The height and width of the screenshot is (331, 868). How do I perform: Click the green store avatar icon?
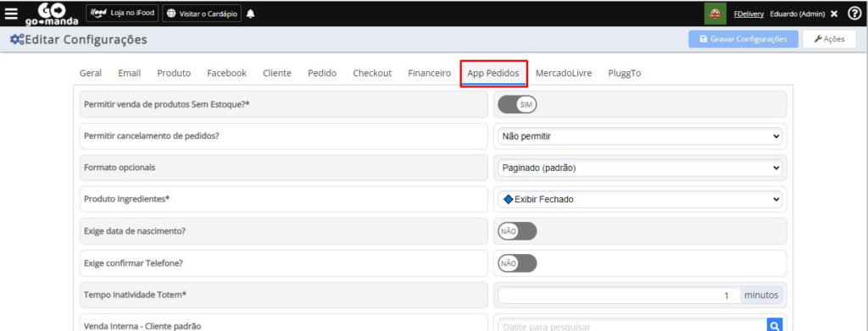pos(715,14)
